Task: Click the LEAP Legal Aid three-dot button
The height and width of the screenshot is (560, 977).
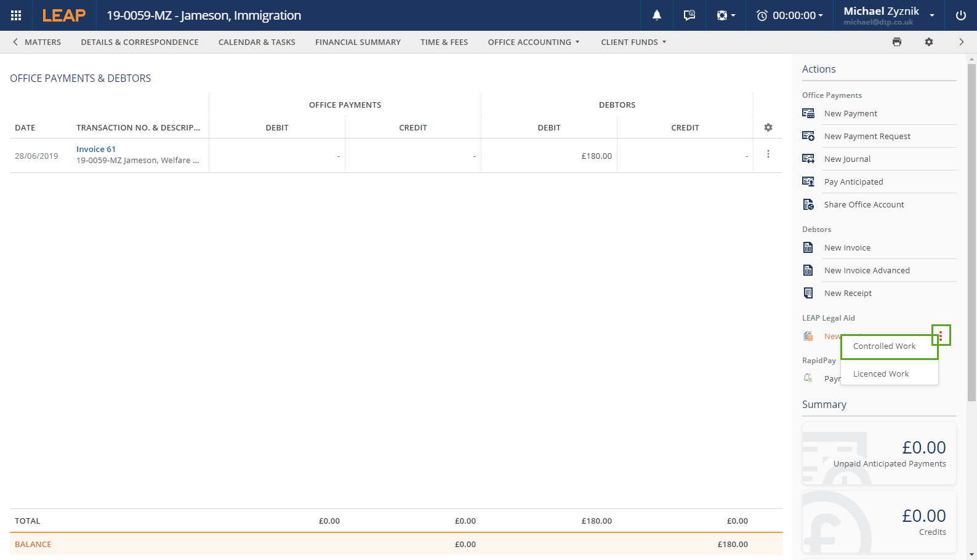Action: [941, 335]
